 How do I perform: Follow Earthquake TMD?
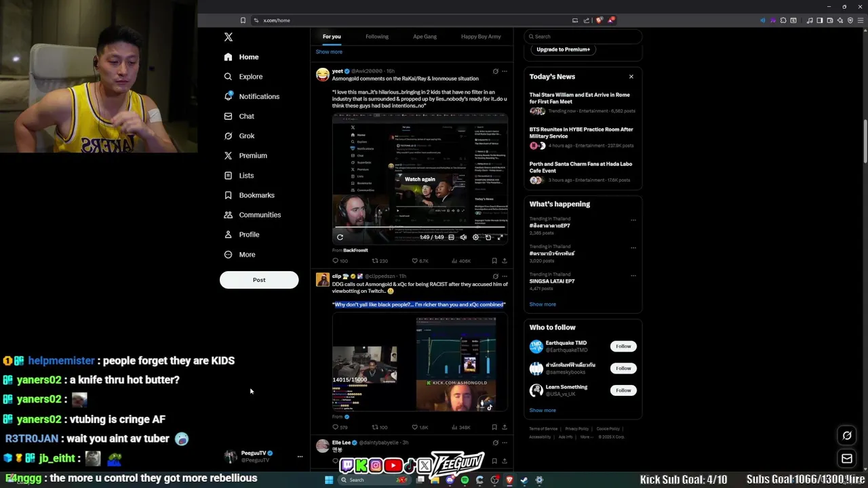coord(623,346)
